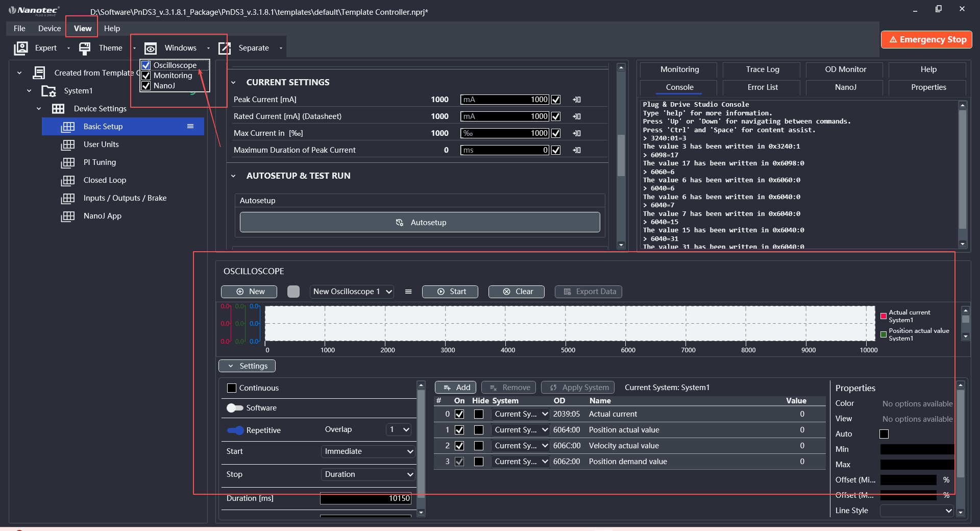Click the Device Settings grid icon

(58, 109)
